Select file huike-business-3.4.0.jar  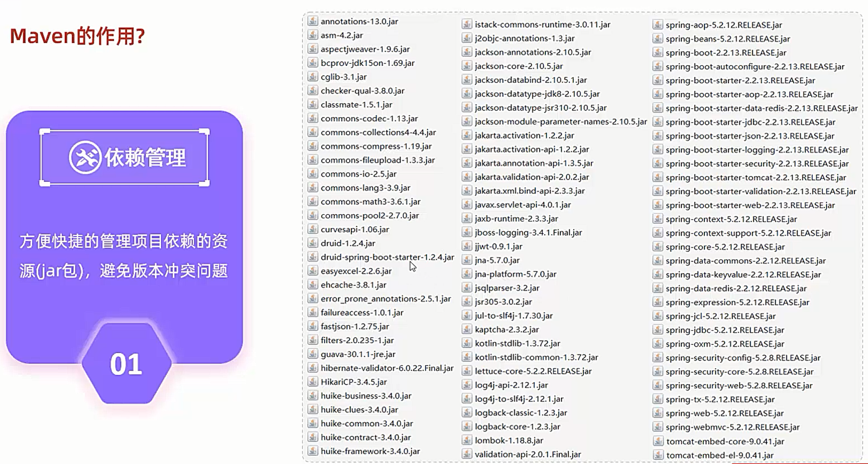366,395
